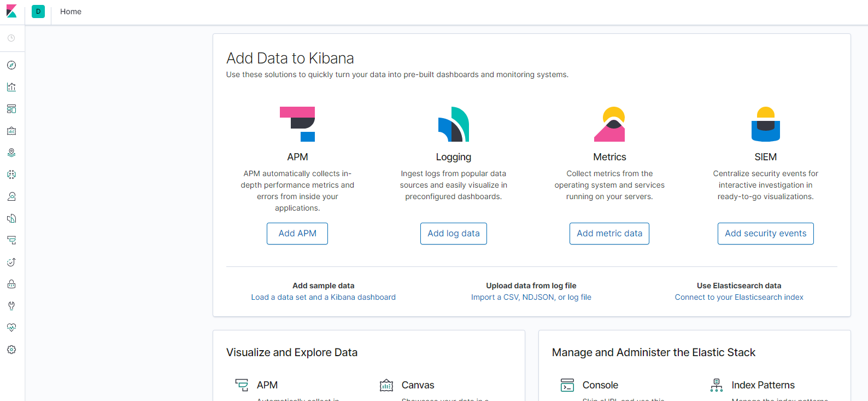Open 'Import a CSV, NDJSON, or log file' link
This screenshot has width=868, height=401.
[x=531, y=297]
